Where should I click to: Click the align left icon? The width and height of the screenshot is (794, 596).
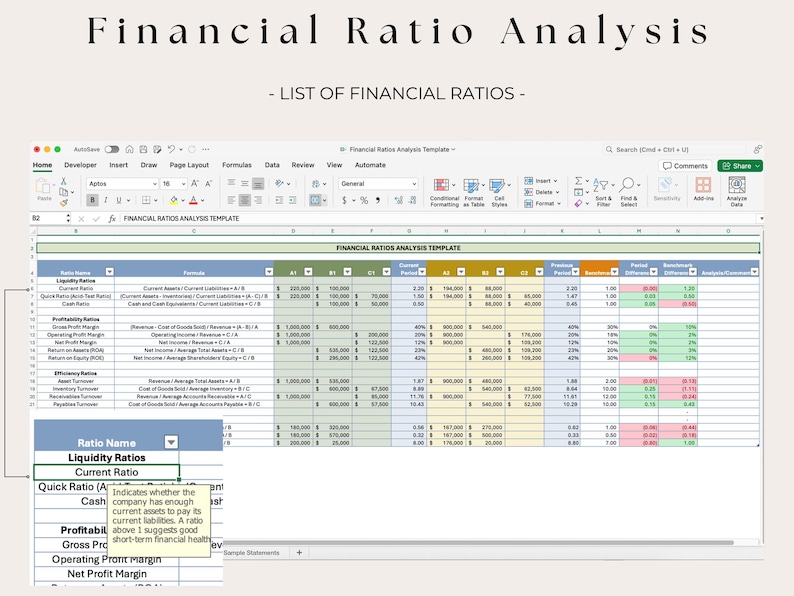tap(231, 201)
